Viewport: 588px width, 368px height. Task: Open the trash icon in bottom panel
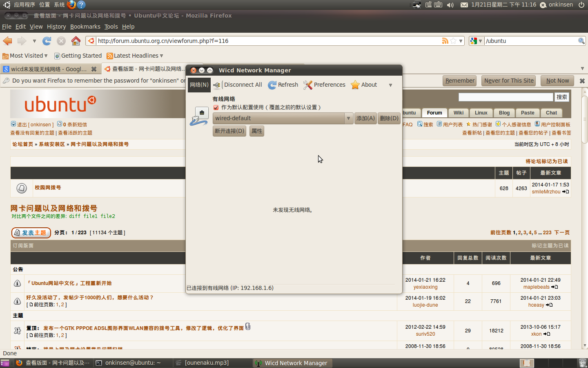click(583, 363)
